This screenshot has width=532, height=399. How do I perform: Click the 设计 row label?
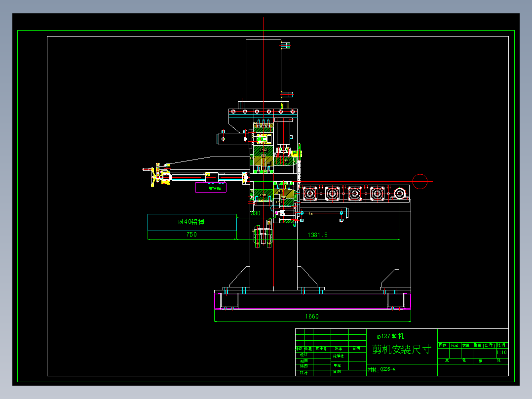(x=304, y=355)
